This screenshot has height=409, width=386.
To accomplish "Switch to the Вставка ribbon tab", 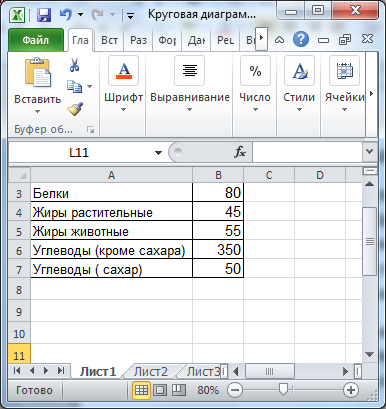I will coord(109,40).
